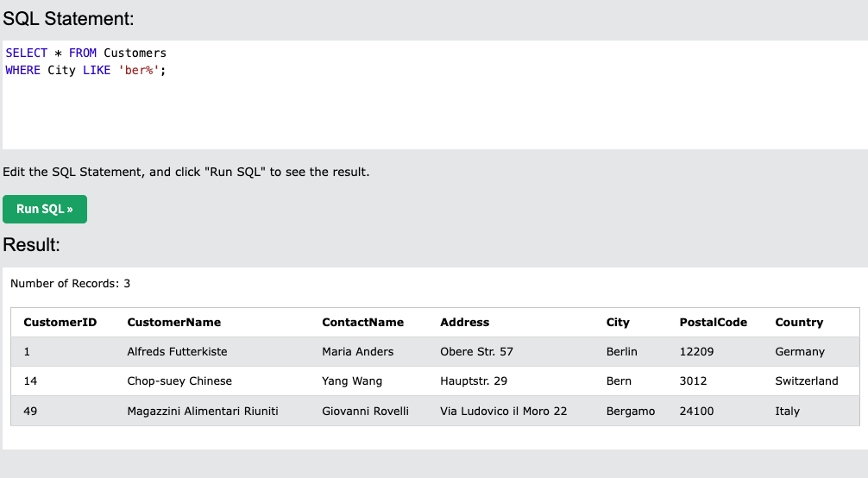Image resolution: width=868 pixels, height=478 pixels.
Task: Click the address Via Ludovico il Moro 22
Action: 503,411
